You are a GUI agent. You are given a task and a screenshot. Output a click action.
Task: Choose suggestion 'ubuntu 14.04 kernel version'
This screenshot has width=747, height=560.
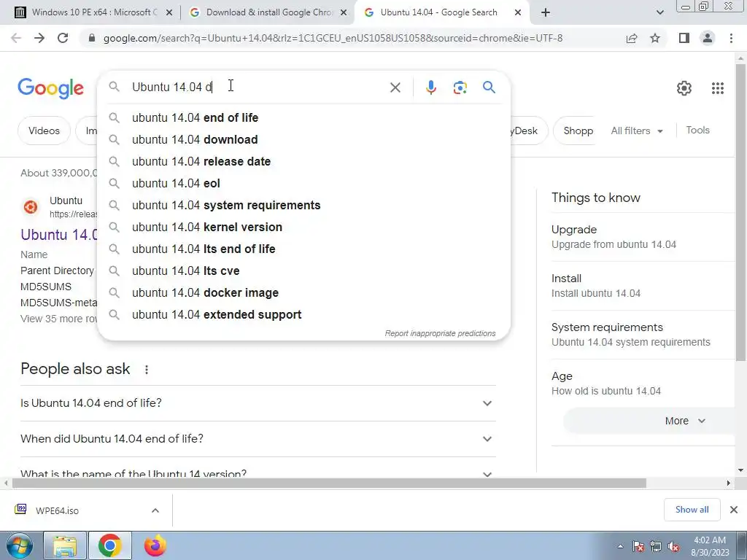[303, 227]
